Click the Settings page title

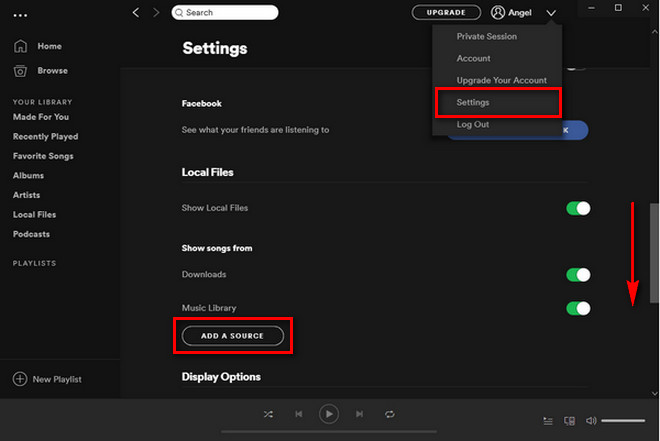(x=215, y=48)
